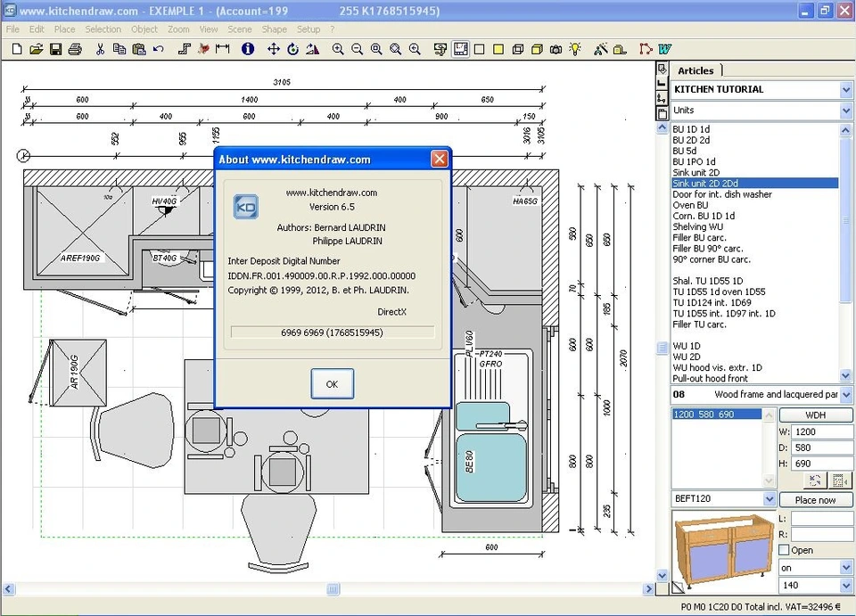856x616 pixels.
Task: Click the yellow filled square view icon
Action: point(498,49)
